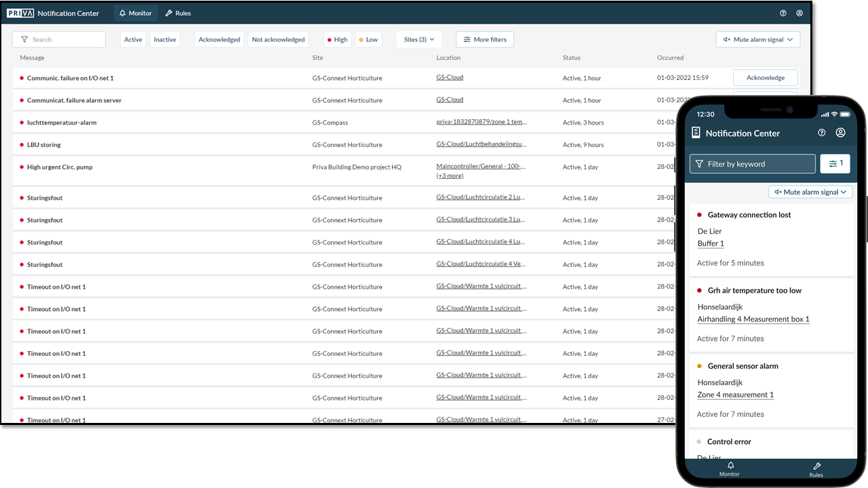This screenshot has height=488, width=868.
Task: Click the Message column header
Action: [32, 58]
